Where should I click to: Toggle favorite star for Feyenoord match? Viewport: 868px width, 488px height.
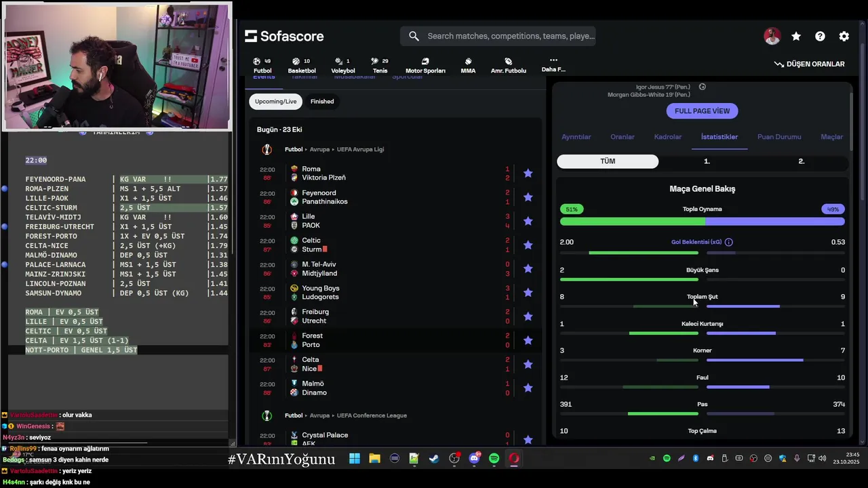click(x=528, y=197)
